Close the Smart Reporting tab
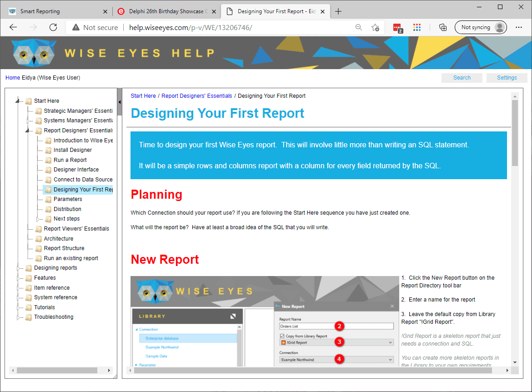532x392 pixels. click(x=105, y=11)
